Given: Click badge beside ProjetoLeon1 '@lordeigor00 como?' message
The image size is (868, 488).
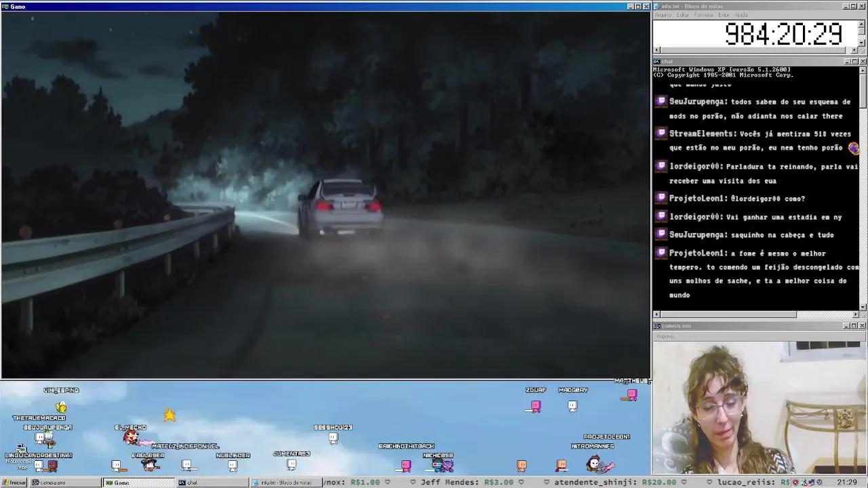Looking at the screenshot, I should (662, 198).
